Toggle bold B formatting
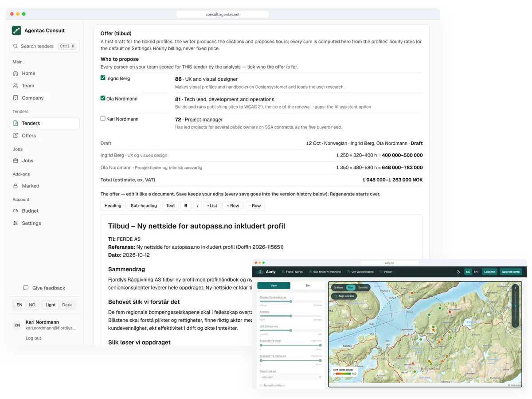Image resolution: width=532 pixels, height=399 pixels. 186,206
